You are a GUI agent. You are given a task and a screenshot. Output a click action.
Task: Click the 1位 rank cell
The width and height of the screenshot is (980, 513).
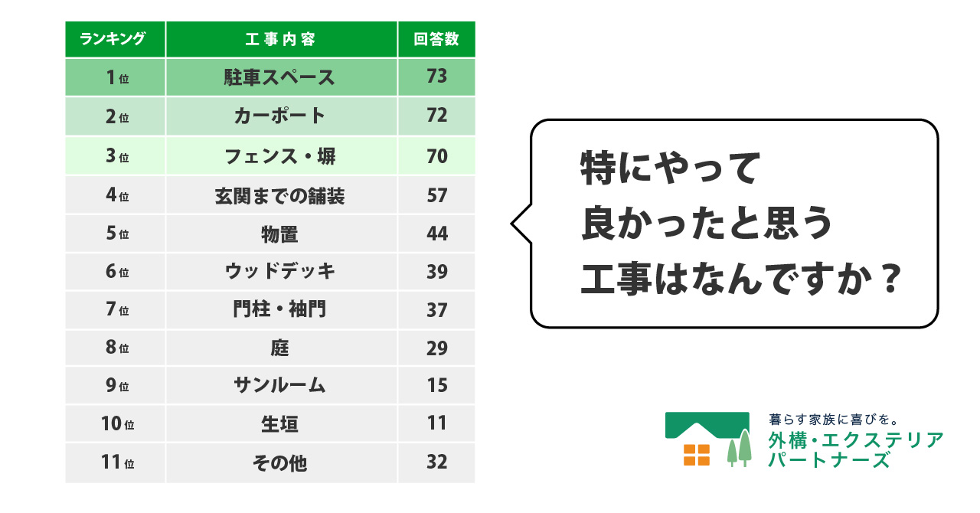tap(115, 77)
